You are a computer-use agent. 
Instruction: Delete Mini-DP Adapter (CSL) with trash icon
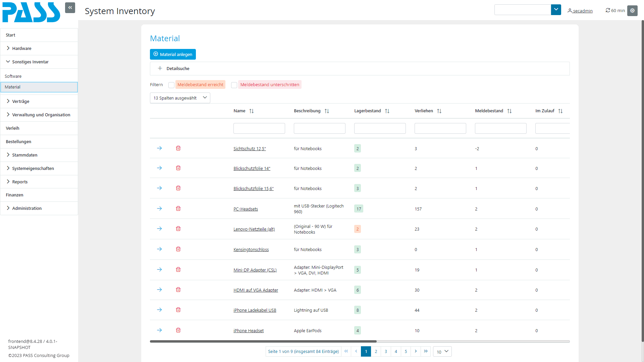pos(178,269)
